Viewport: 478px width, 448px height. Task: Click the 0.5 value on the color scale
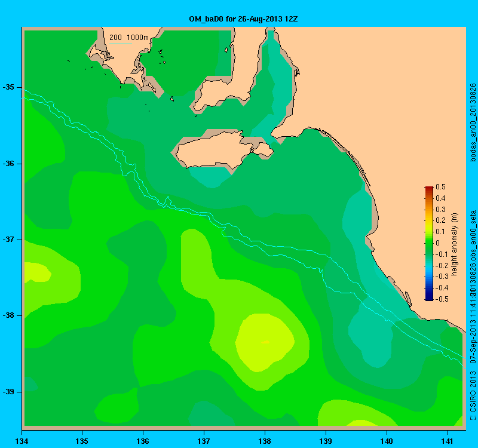pos(440,187)
